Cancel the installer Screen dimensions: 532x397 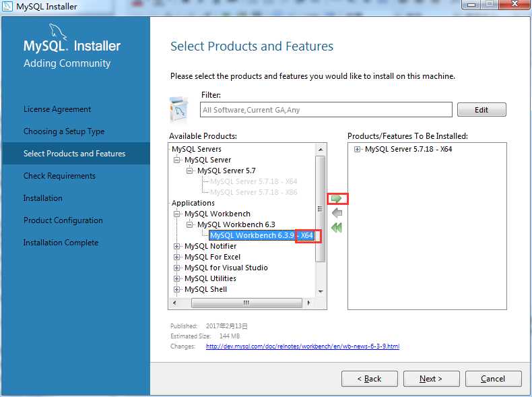click(x=493, y=379)
